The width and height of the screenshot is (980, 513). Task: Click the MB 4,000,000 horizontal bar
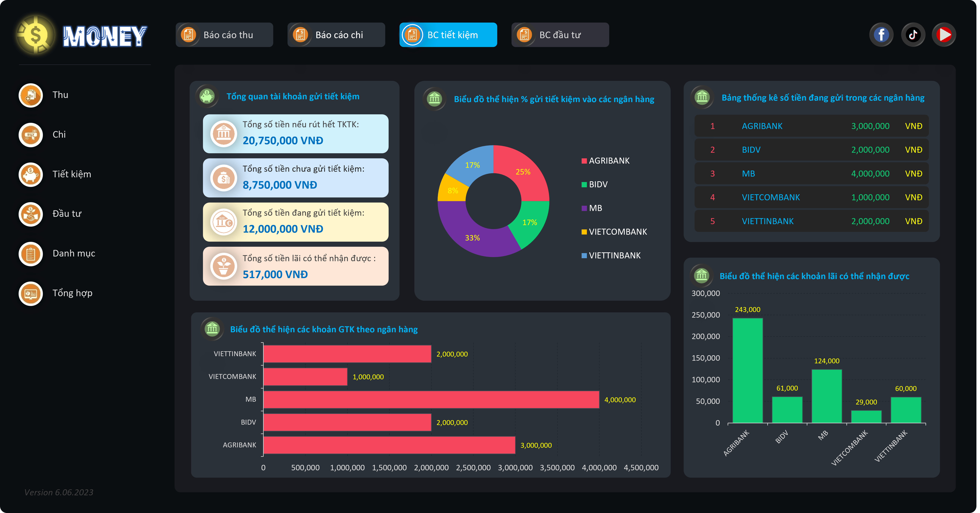pyautogui.click(x=431, y=400)
